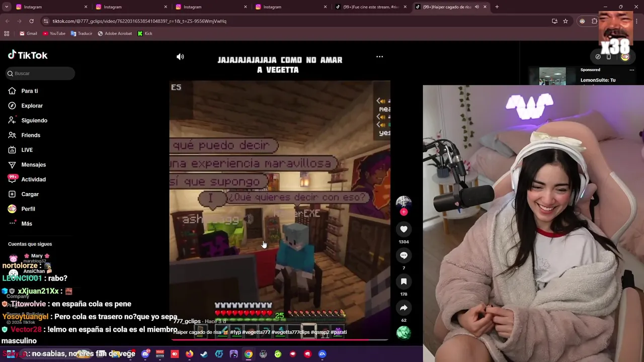Screen dimensions: 644x362
Task: Open the Adobe Acrobat bookmark
Action: click(115, 34)
